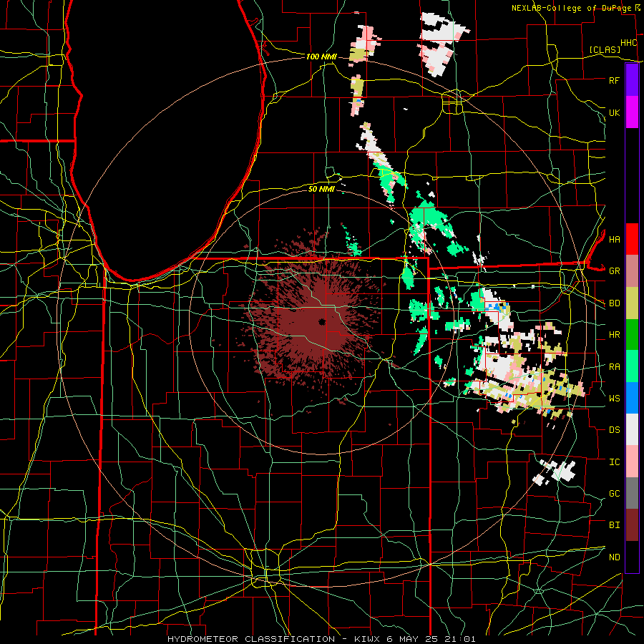644x644 pixels.
Task: Select the gray GC legend swatch
Action: pyautogui.click(x=632, y=493)
